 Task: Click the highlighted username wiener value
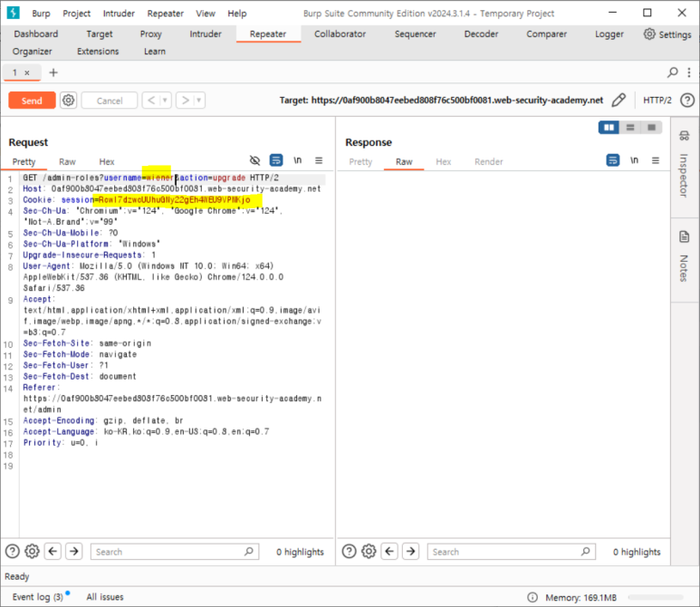159,178
